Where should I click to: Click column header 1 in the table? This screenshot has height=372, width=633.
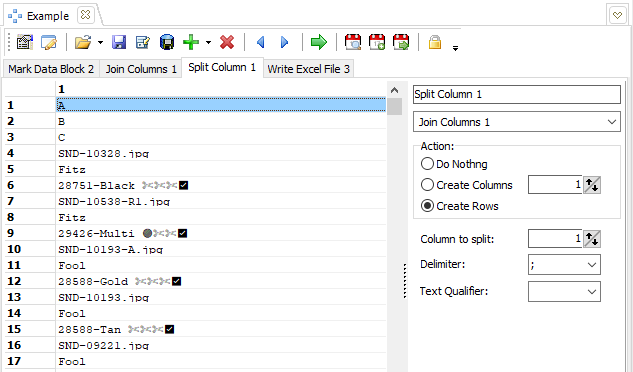click(221, 89)
